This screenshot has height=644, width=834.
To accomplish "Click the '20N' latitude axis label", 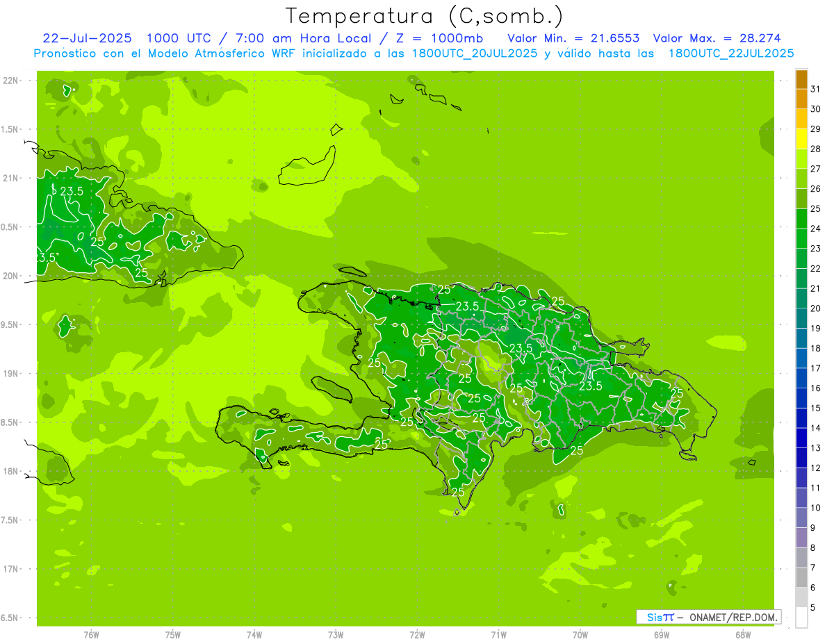I will point(10,276).
